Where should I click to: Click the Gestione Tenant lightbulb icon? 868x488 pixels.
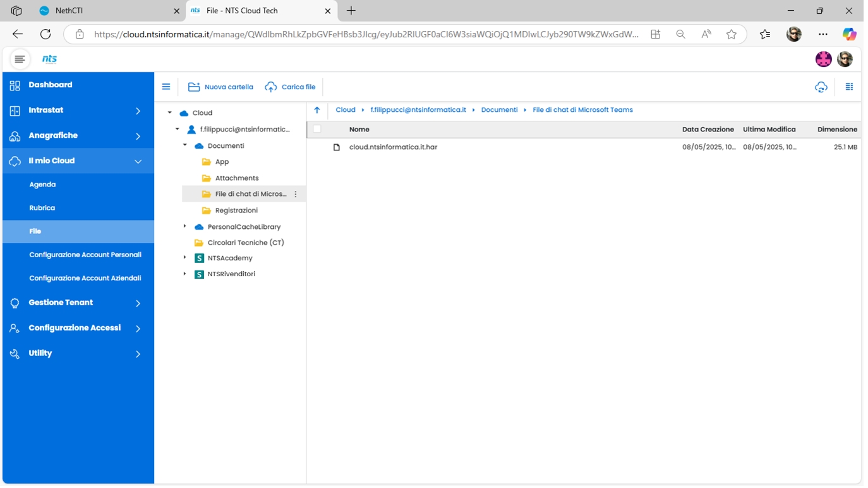[x=15, y=303]
